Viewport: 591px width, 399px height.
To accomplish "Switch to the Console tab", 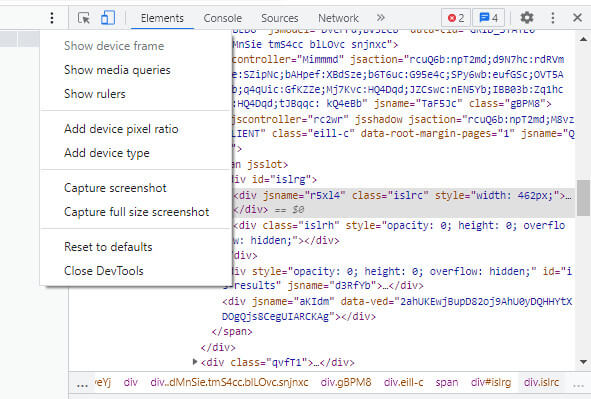I will click(222, 18).
